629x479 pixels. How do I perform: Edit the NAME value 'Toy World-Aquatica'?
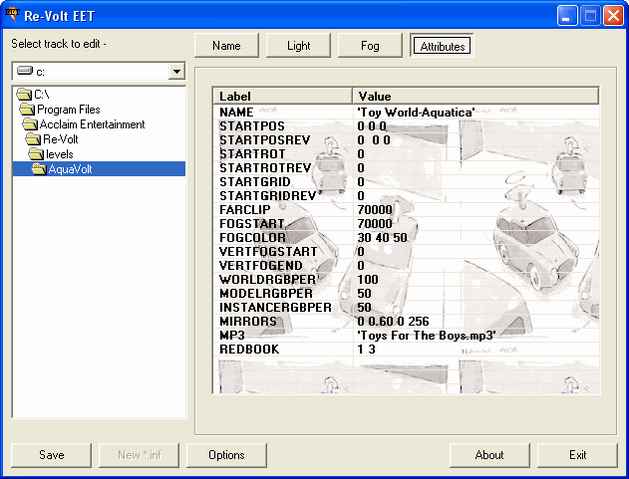pyautogui.click(x=476, y=112)
